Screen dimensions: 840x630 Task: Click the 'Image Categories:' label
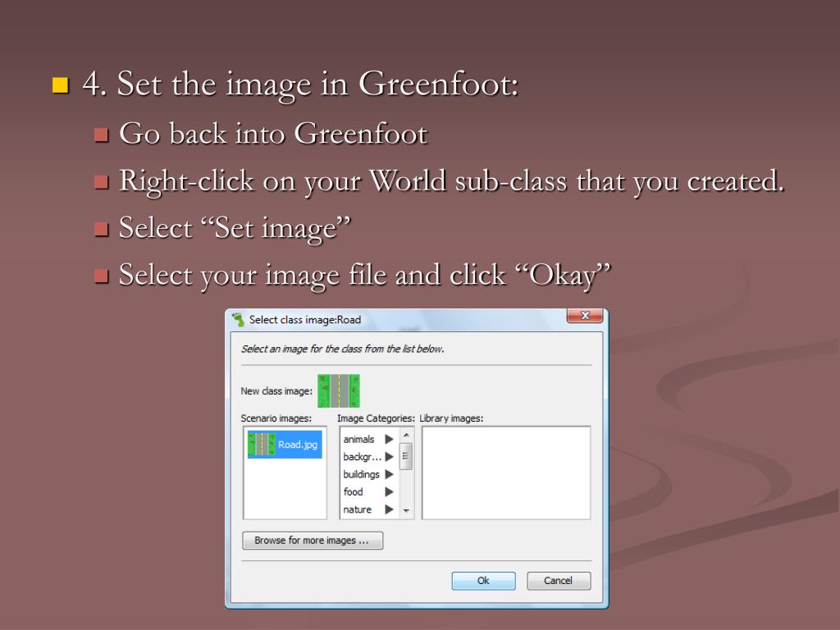click(376, 418)
